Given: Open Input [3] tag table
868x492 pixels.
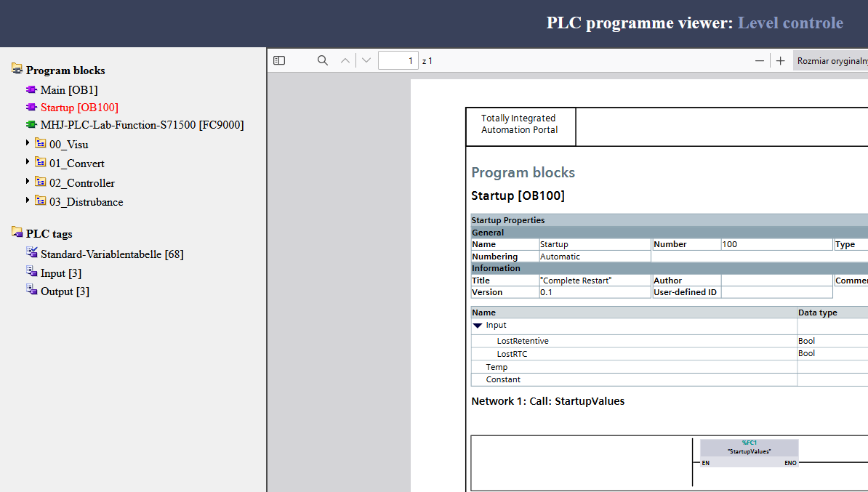Looking at the screenshot, I should [x=61, y=273].
